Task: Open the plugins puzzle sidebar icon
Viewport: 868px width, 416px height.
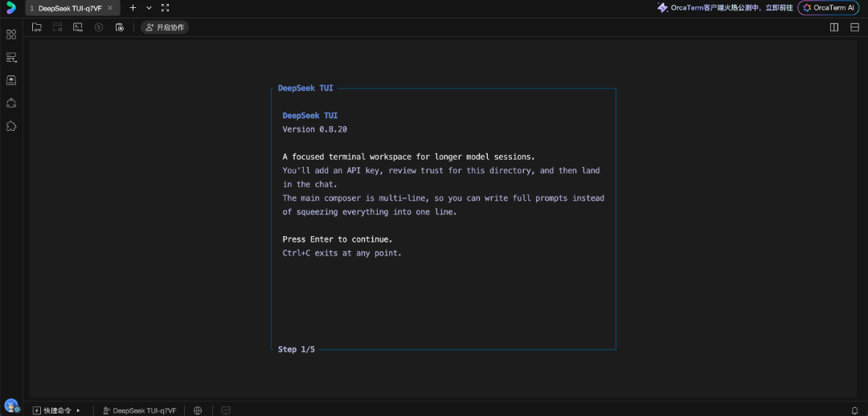Action: pyautogui.click(x=11, y=126)
